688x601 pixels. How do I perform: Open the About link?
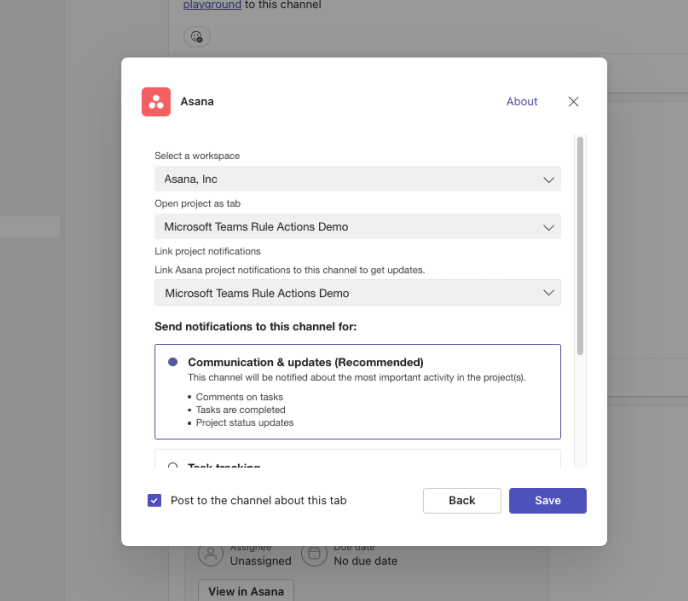pos(522,102)
